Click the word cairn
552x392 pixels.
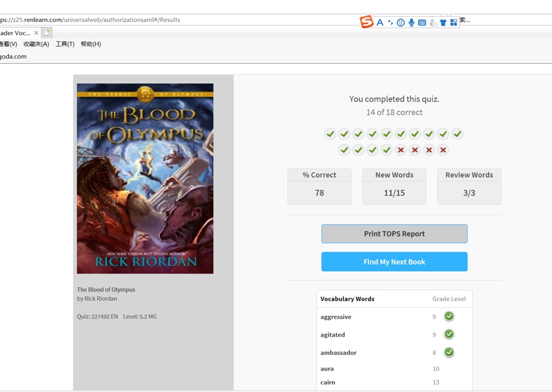click(328, 382)
